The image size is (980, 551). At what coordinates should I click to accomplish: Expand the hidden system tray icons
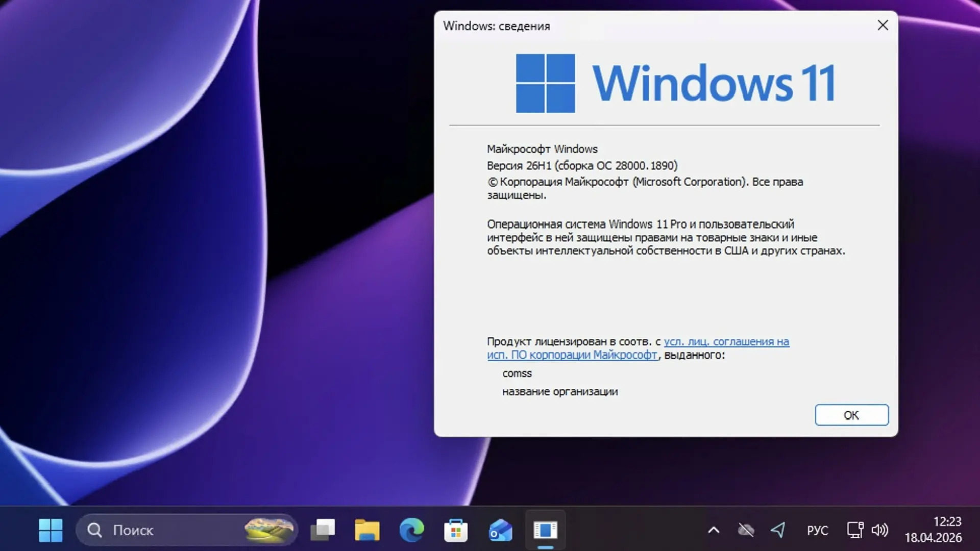coord(714,530)
